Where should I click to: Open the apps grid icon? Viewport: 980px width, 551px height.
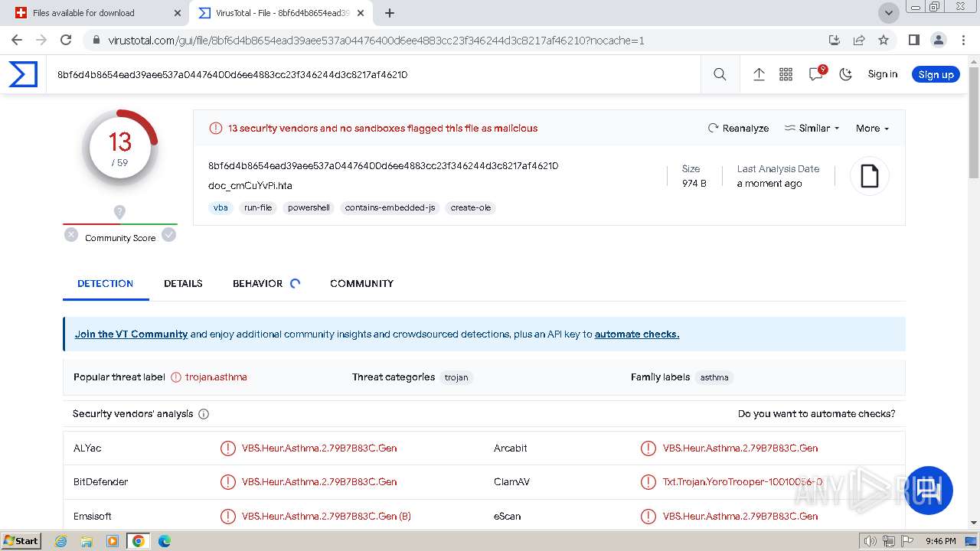click(786, 74)
